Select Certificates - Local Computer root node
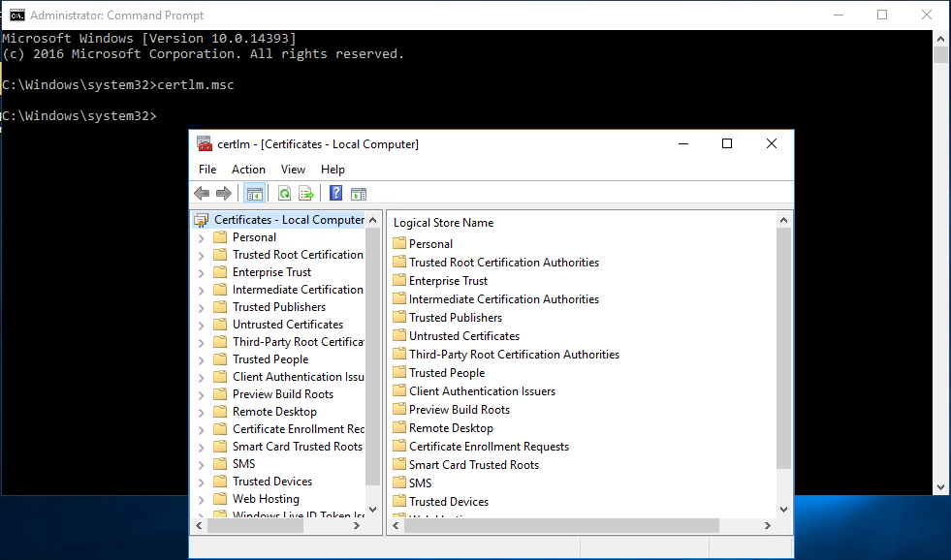951x560 pixels. click(x=289, y=220)
